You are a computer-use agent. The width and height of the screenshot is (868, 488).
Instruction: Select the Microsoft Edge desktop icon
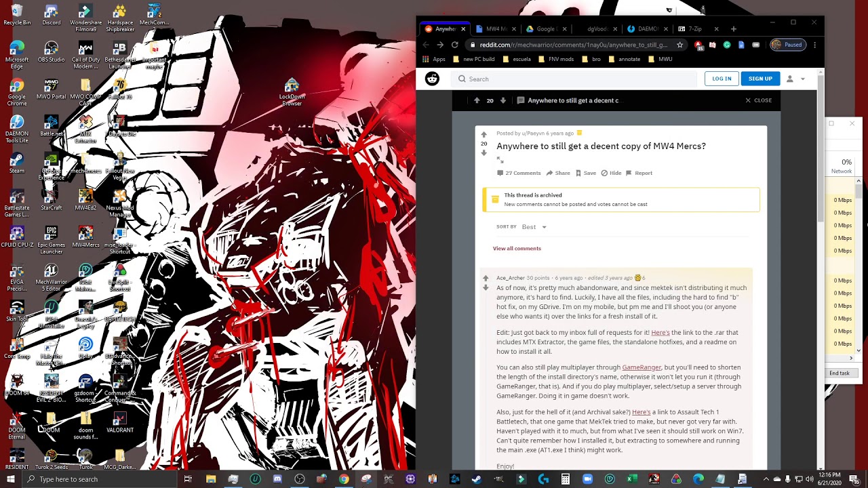tap(17, 56)
